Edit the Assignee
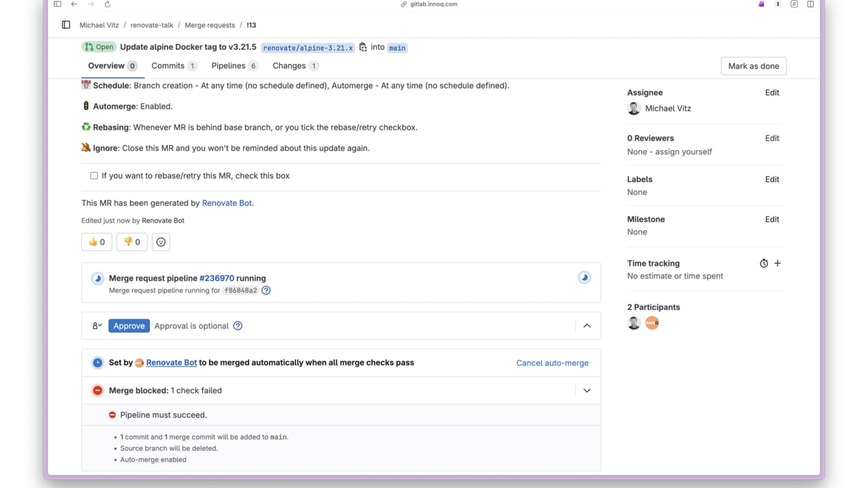The image size is (868, 488). pos(772,93)
